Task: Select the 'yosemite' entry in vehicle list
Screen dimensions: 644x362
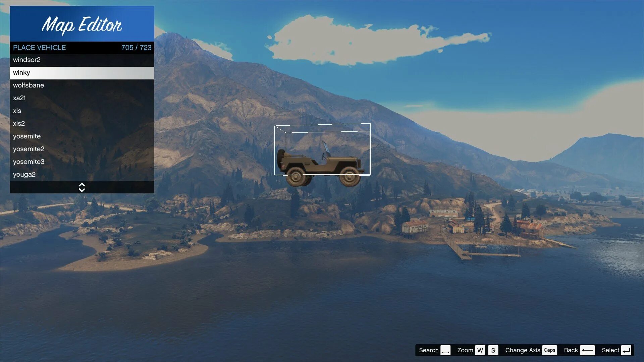Action: tap(26, 136)
